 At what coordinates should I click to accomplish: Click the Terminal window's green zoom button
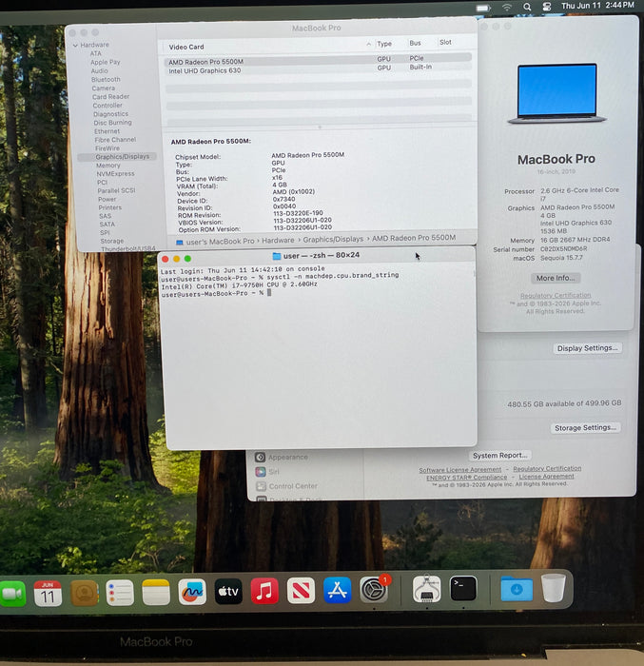point(187,259)
